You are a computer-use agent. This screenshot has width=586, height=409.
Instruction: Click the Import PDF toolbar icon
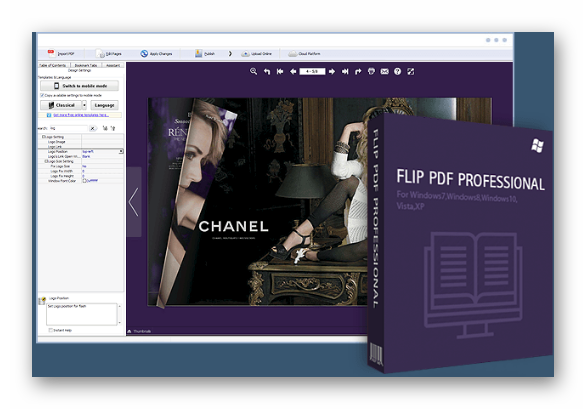pos(51,53)
